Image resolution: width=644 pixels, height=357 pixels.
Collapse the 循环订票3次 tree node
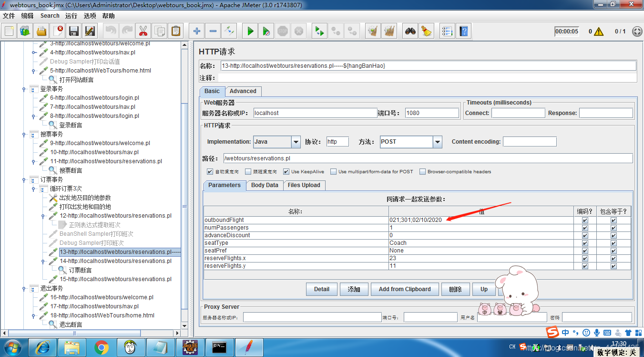pos(33,189)
